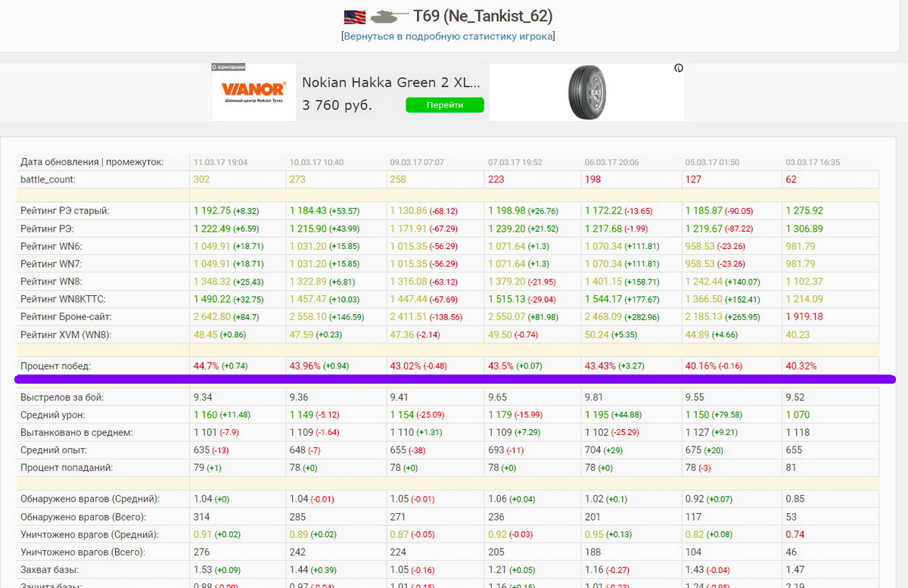Screen dimensions: 908x588
Task: Click the Nokian Hakka Green 2 XL ad title
Action: click(x=391, y=82)
